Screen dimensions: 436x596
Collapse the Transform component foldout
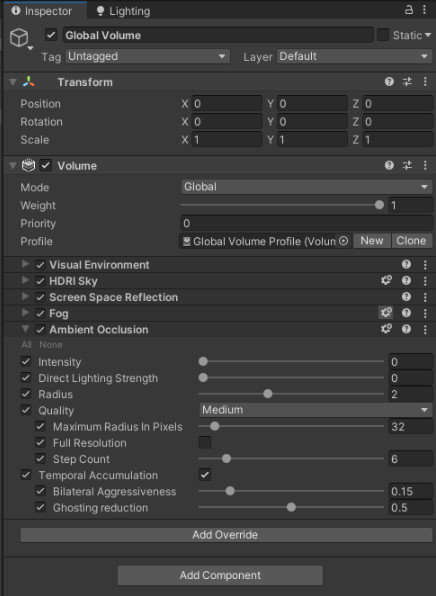(13, 82)
